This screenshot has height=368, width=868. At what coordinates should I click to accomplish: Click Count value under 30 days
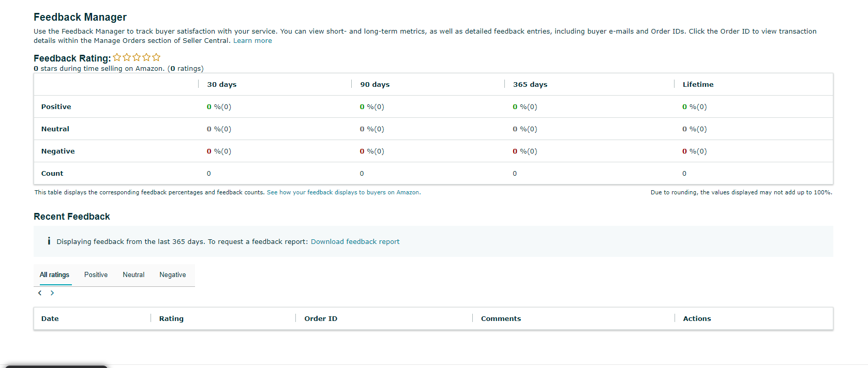209,174
